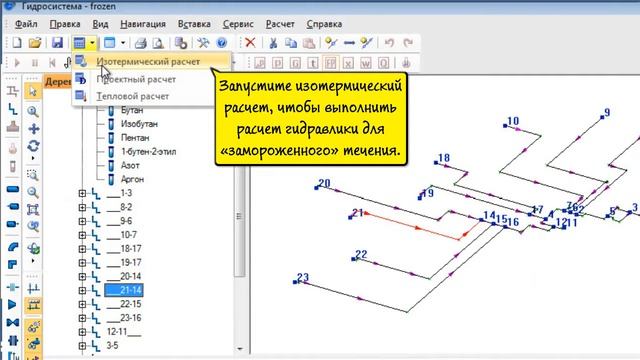Open the Справка menu

click(324, 24)
